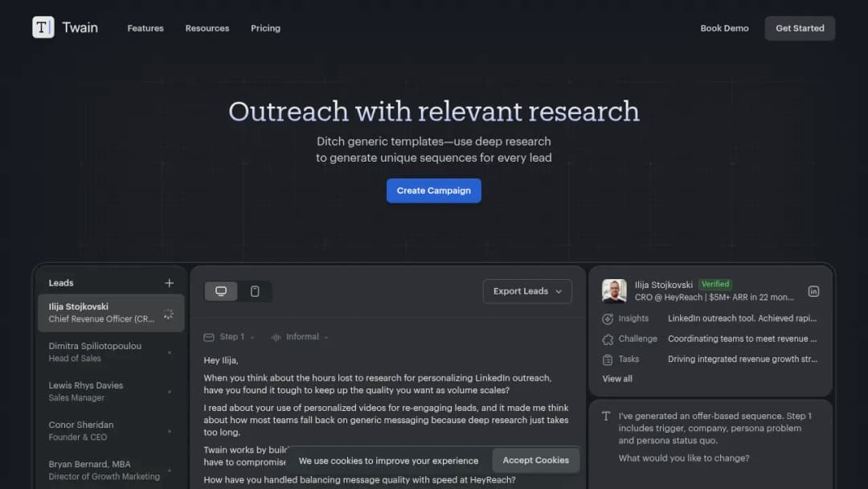Select lead Dimitra Spiliotopoulou

pyautogui.click(x=111, y=352)
